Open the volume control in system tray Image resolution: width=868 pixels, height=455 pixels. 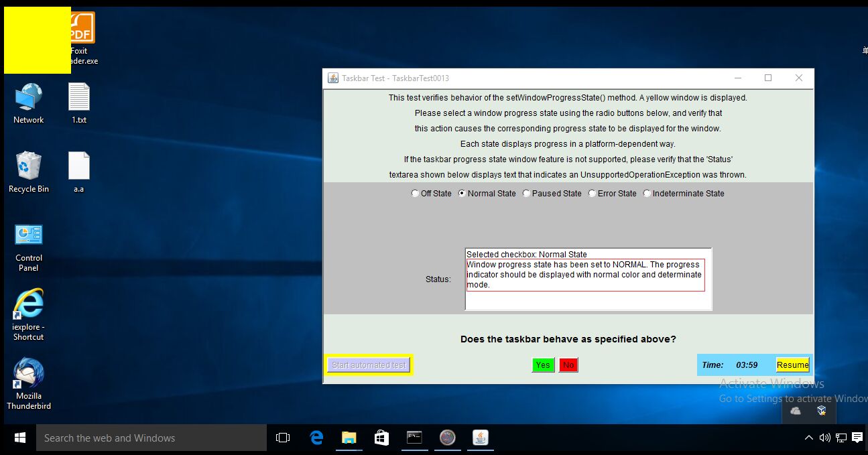point(825,438)
